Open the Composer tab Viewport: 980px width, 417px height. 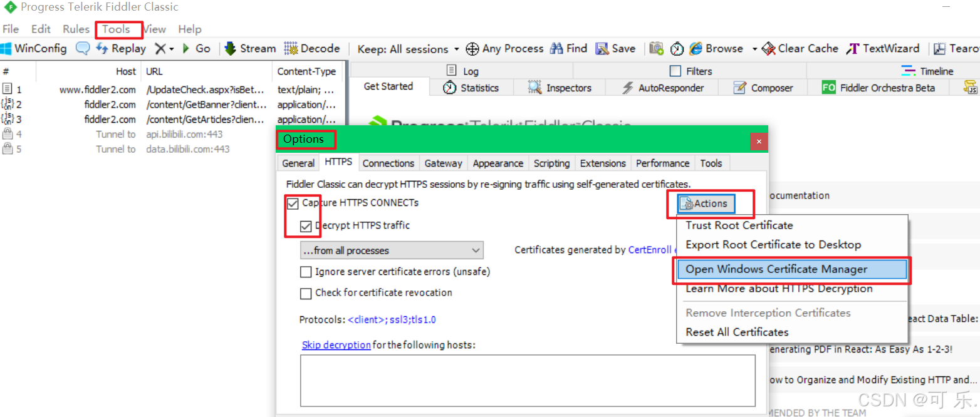(x=763, y=88)
